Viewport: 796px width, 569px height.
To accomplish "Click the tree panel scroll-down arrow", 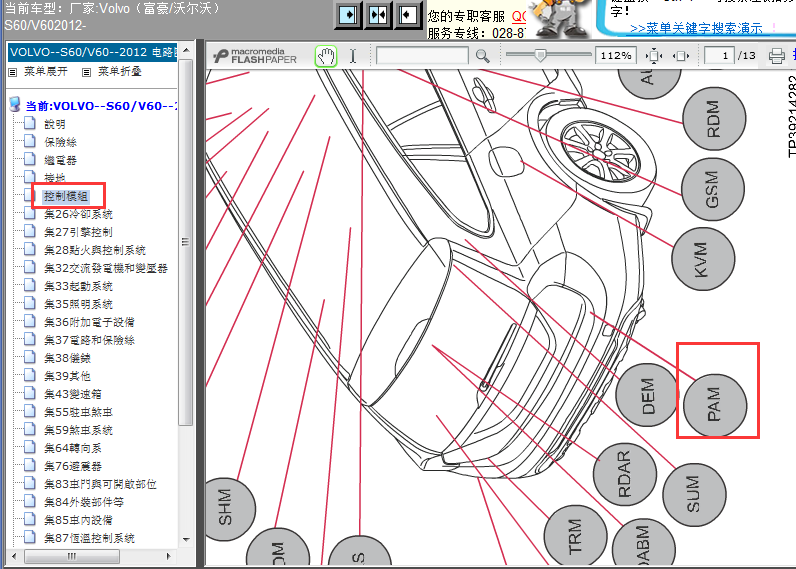I will click(186, 540).
